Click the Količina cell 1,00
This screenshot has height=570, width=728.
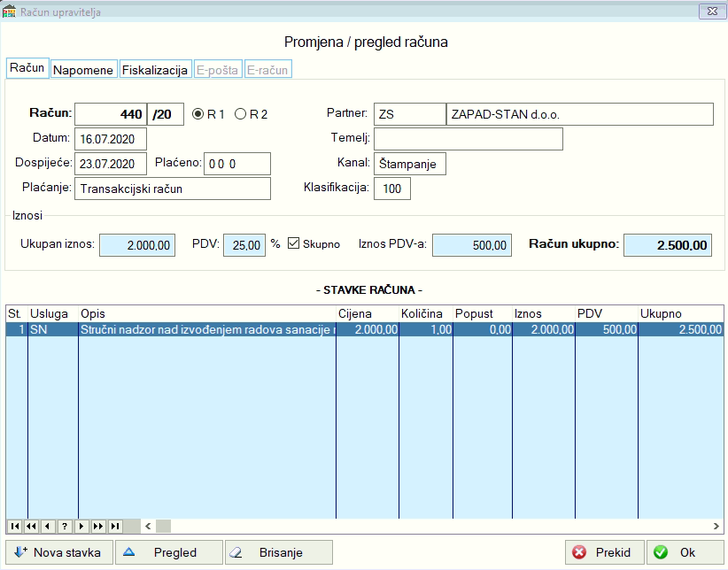(x=426, y=329)
